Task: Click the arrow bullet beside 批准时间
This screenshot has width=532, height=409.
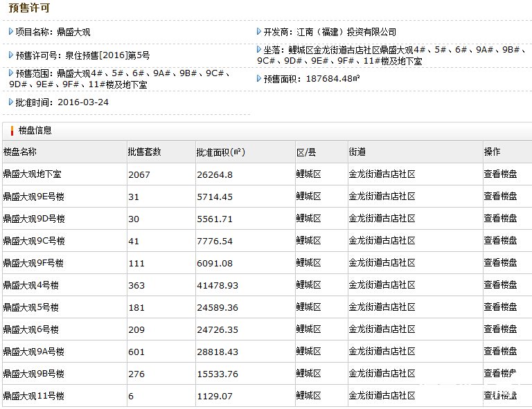Action: pyautogui.click(x=11, y=102)
